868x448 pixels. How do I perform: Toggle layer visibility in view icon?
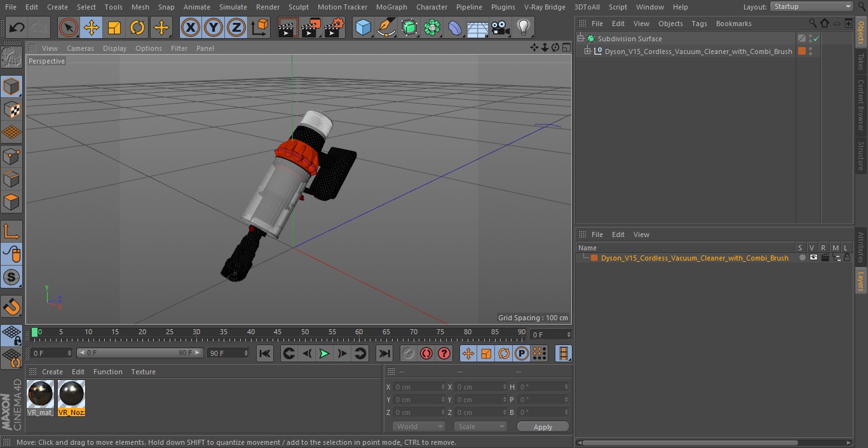[x=813, y=257]
